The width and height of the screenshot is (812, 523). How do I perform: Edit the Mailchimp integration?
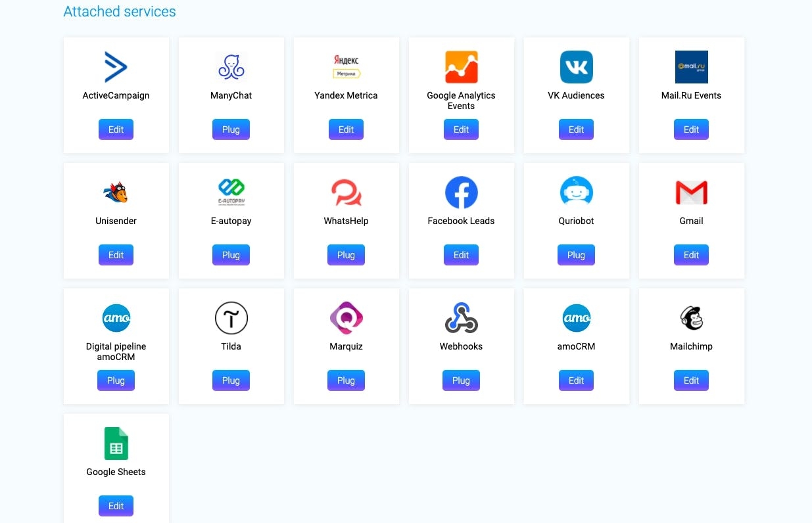[x=691, y=380]
